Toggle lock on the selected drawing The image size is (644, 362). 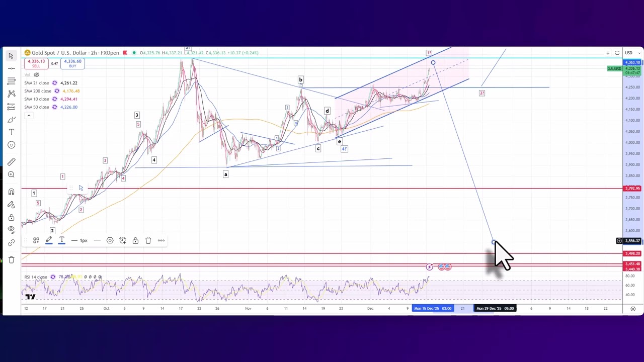tap(135, 241)
